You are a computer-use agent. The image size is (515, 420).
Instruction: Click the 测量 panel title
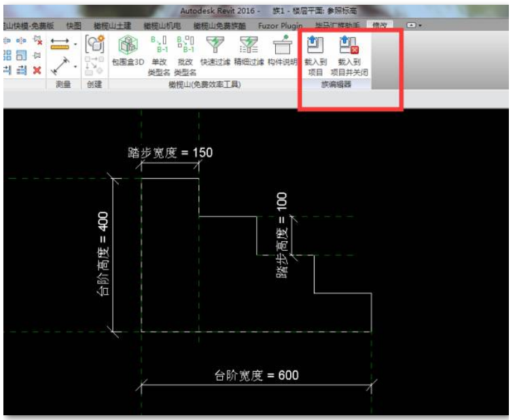(x=63, y=84)
